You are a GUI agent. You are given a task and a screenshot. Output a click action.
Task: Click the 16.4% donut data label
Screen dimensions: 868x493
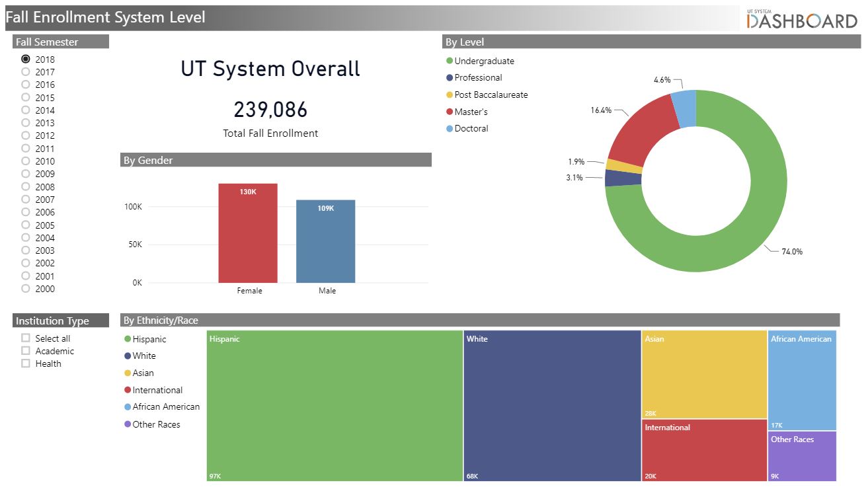click(601, 110)
